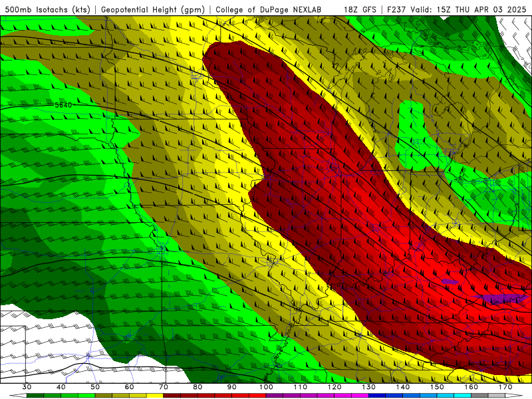The height and width of the screenshot is (399, 532).
Task: Click the left arrow end of color bar
Action: coord(18,396)
